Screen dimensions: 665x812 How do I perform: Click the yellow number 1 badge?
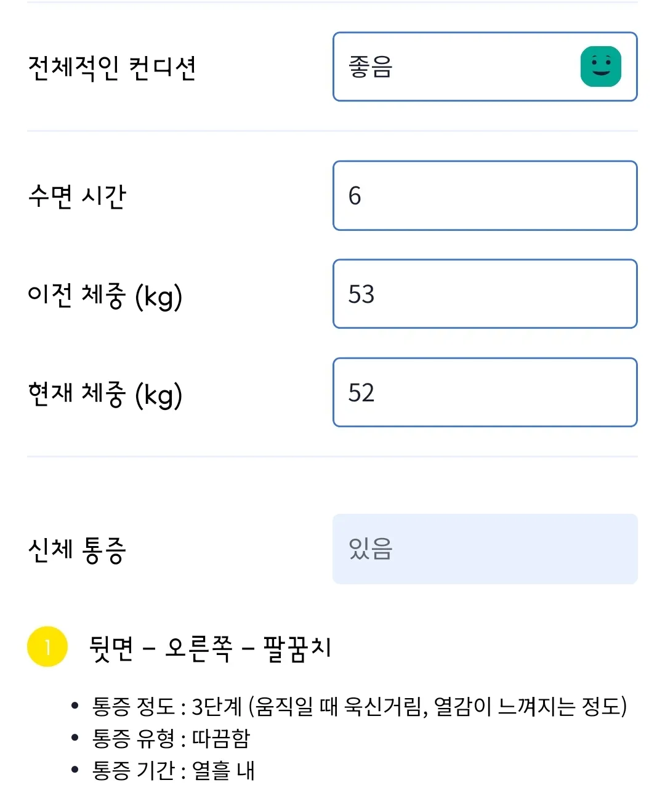(47, 646)
